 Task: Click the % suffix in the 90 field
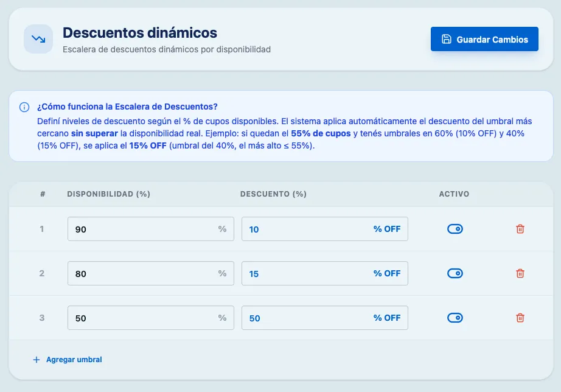click(x=222, y=229)
